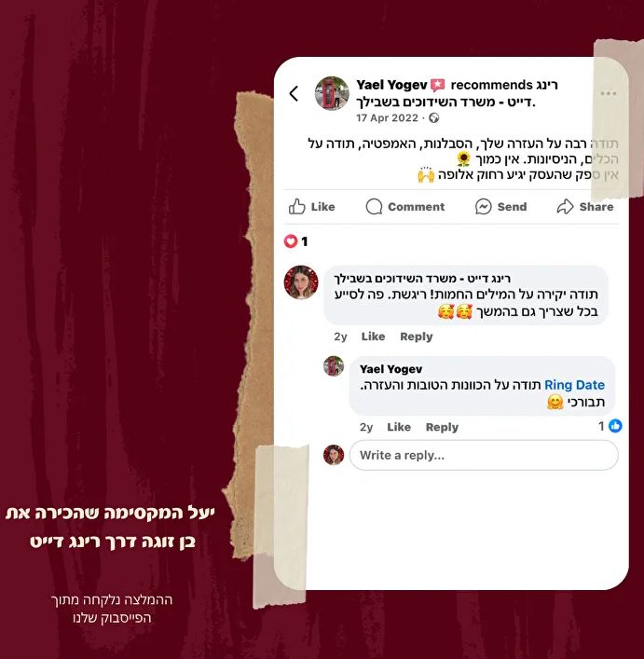Open the three-dots post options menu
This screenshot has width=644, height=659.
point(608,93)
